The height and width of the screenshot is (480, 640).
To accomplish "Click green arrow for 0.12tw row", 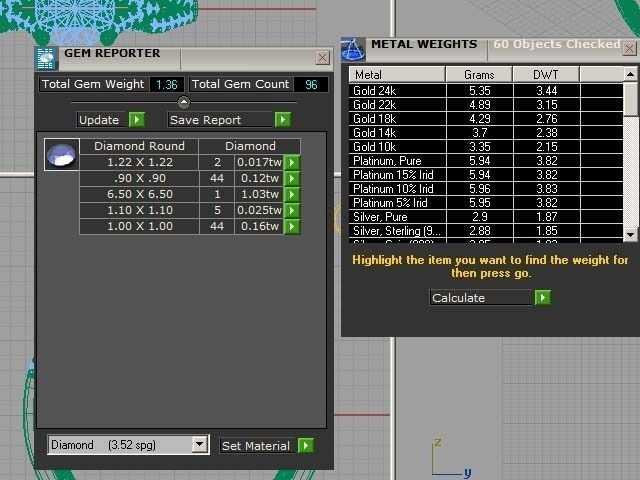I will click(x=292, y=178).
